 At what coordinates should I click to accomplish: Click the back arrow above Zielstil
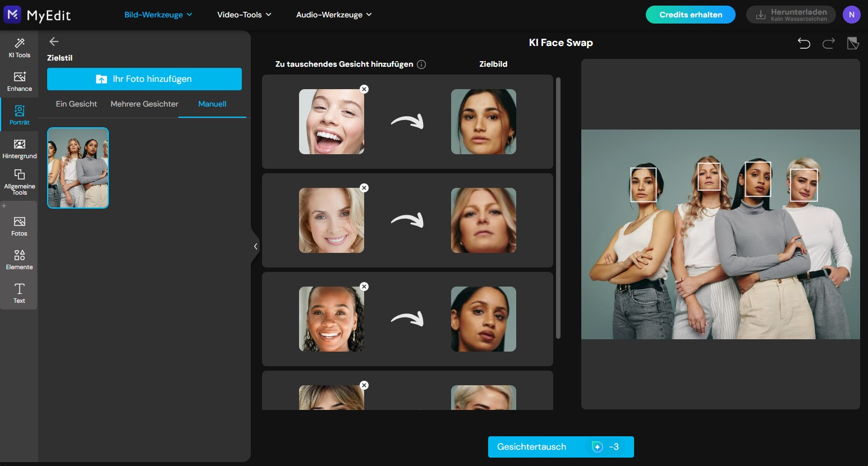pyautogui.click(x=53, y=41)
